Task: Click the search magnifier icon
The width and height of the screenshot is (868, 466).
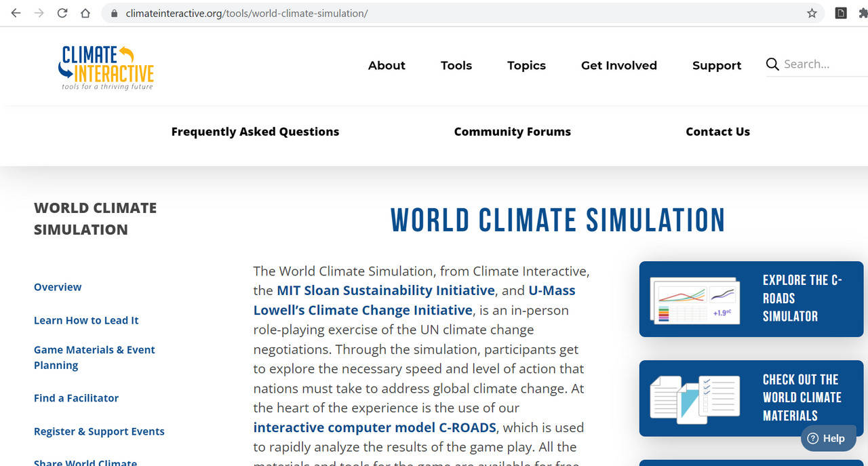Action: click(772, 64)
